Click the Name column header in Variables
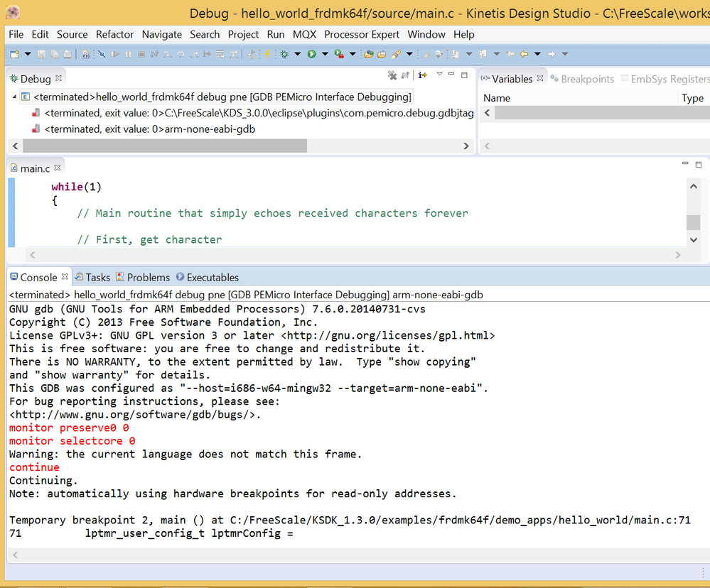This screenshot has height=588, width=710. (497, 98)
